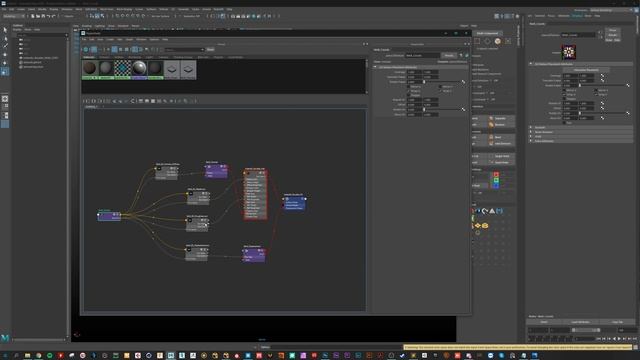Toggle Stagger in Hypershade Property Editor
The image size is (640, 360).
(409, 95)
